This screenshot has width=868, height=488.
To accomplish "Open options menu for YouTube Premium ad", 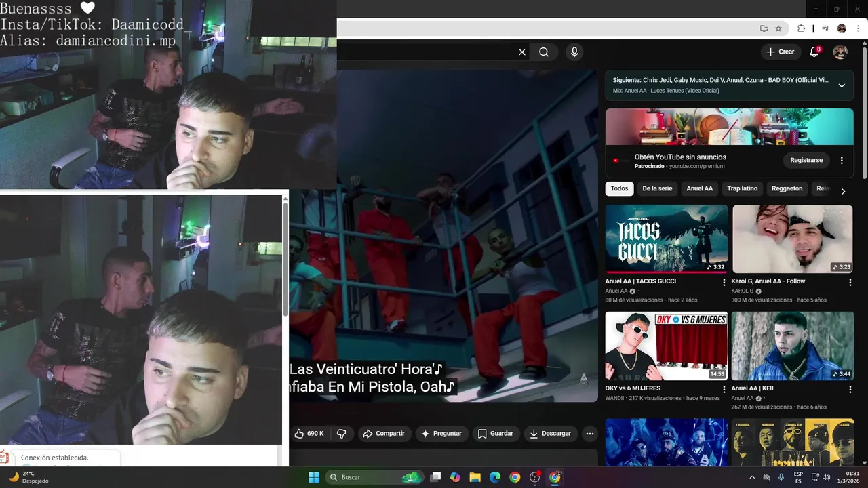I will click(842, 161).
